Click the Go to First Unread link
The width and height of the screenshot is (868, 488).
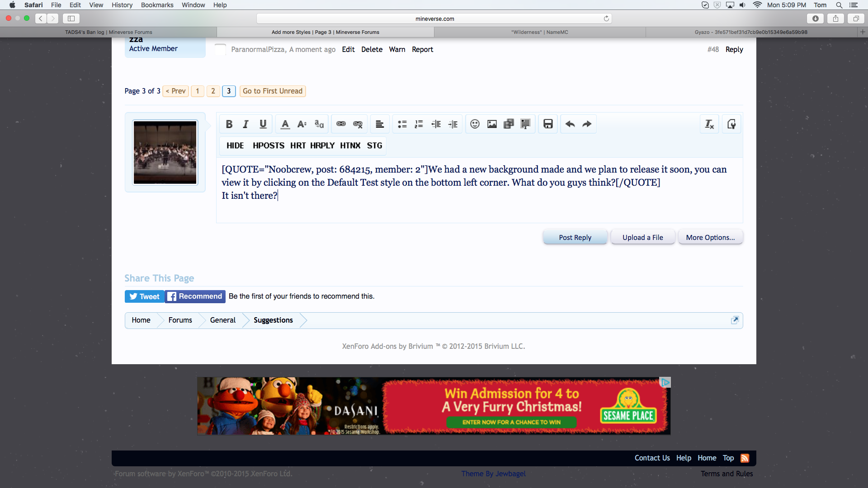point(272,91)
